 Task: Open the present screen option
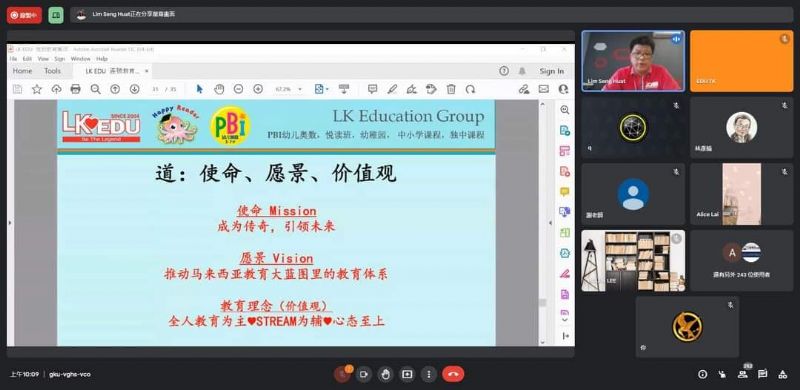point(407,374)
